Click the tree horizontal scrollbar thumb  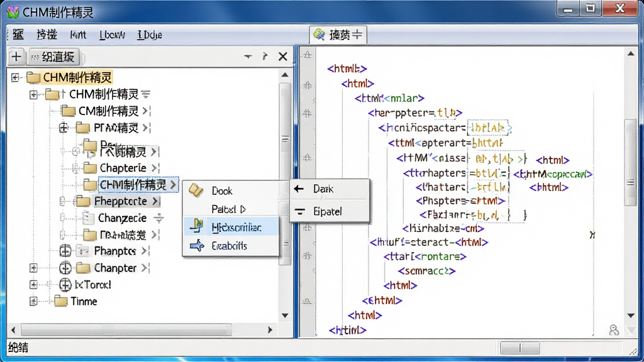tap(126, 329)
